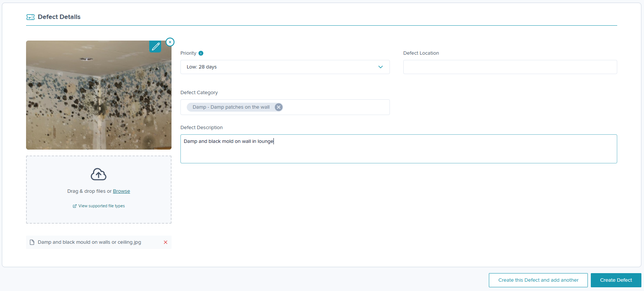Click the cloud upload icon
The image size is (644, 291).
pos(99,174)
